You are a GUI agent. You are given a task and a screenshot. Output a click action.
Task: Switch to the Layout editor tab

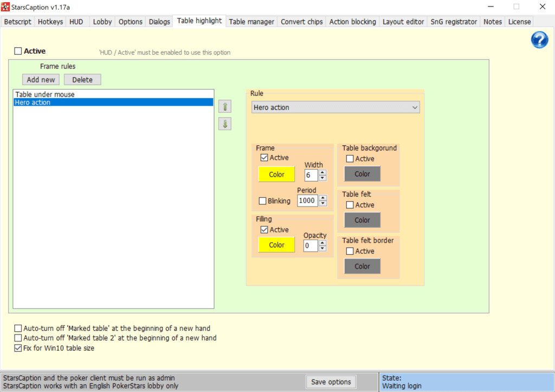pos(403,22)
